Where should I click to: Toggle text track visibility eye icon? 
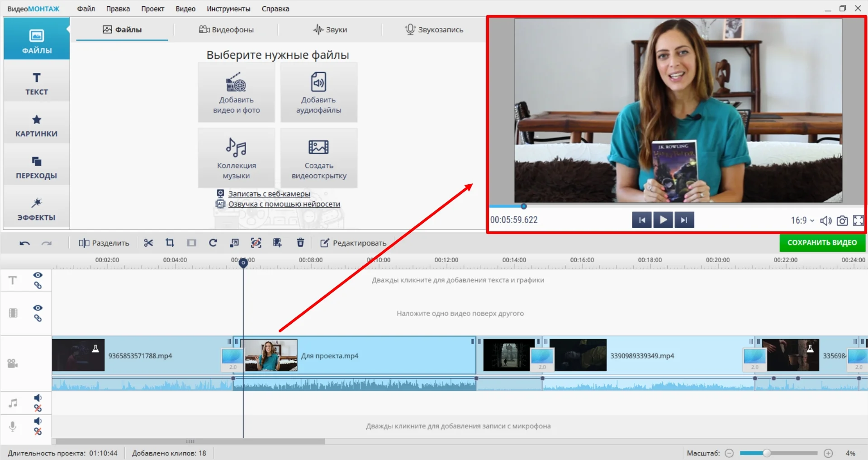pos(38,275)
